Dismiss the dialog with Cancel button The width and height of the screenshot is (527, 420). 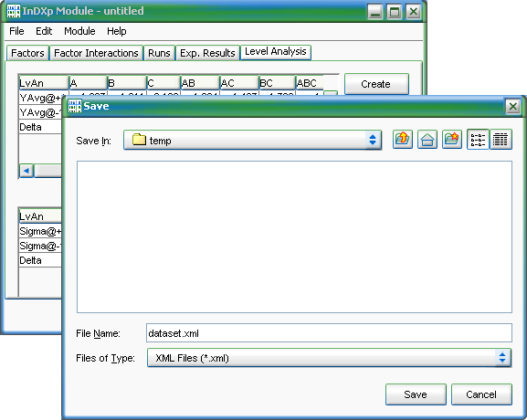click(481, 394)
